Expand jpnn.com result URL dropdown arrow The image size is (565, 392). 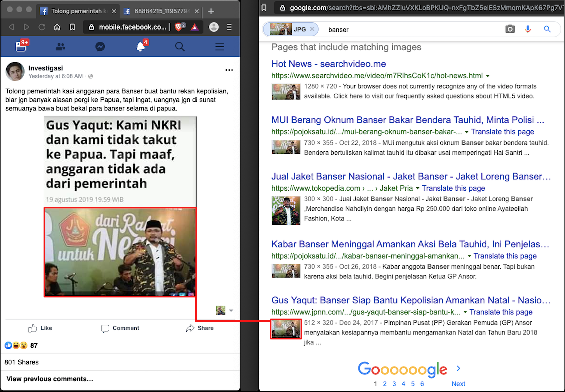coord(465,312)
